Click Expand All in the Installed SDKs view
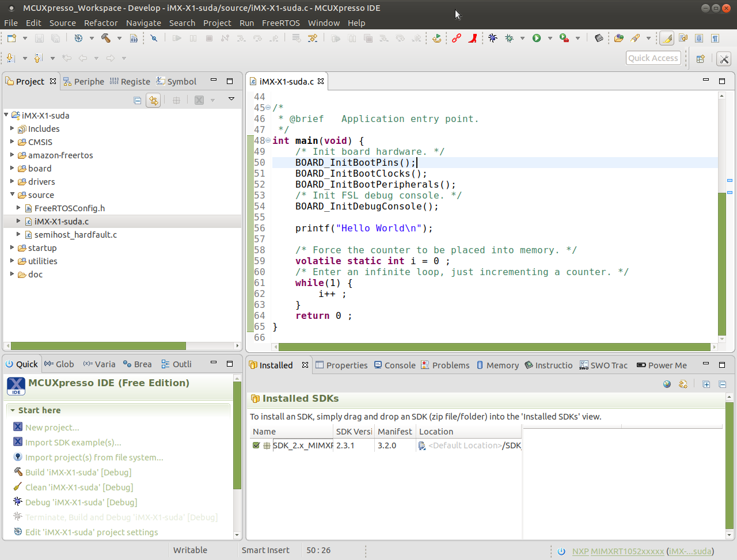The height and width of the screenshot is (560, 737). point(706,384)
